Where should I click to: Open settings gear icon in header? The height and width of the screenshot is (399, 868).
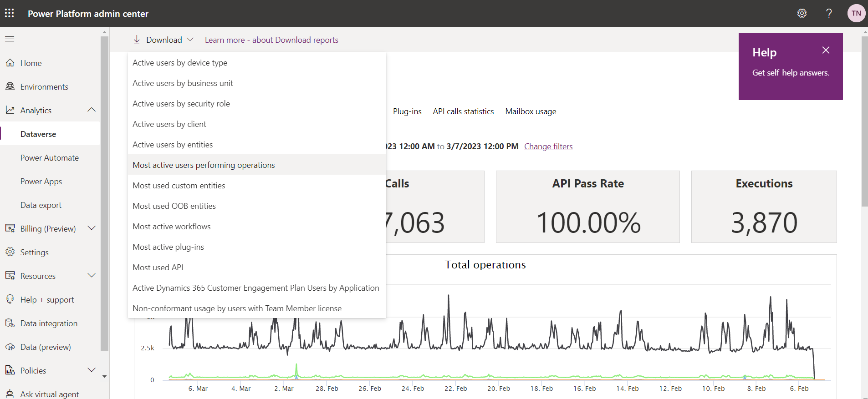pyautogui.click(x=802, y=13)
